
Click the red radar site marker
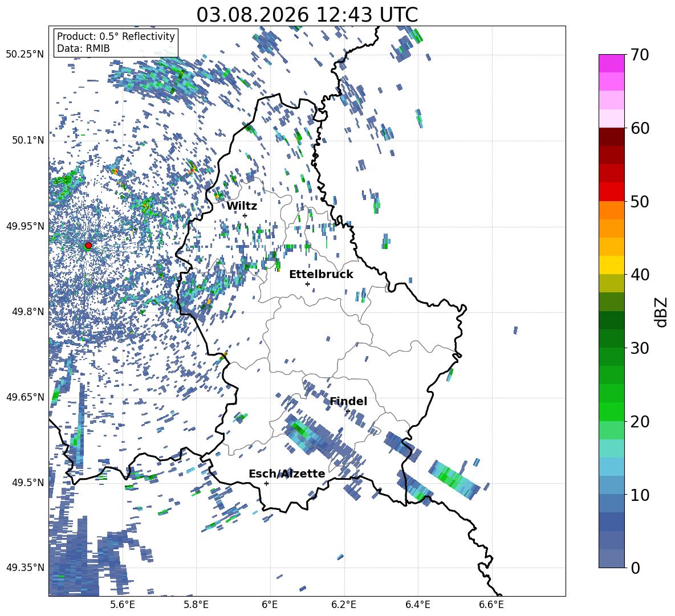pos(88,246)
